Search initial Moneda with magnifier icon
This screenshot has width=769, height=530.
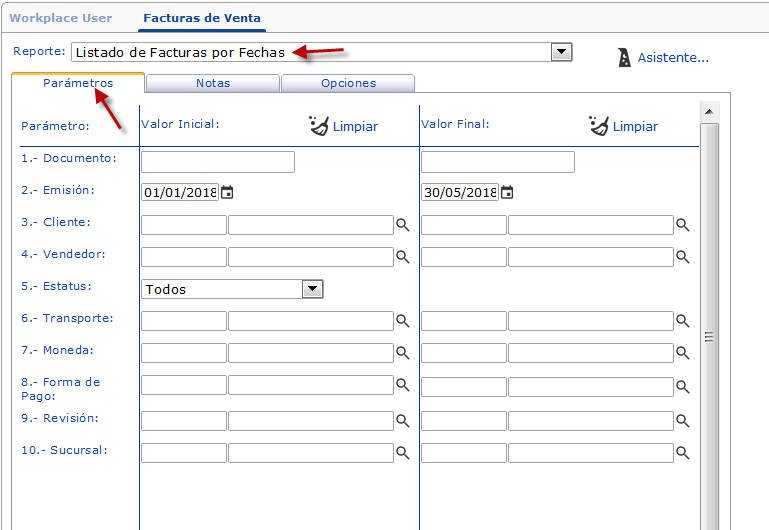(x=403, y=353)
